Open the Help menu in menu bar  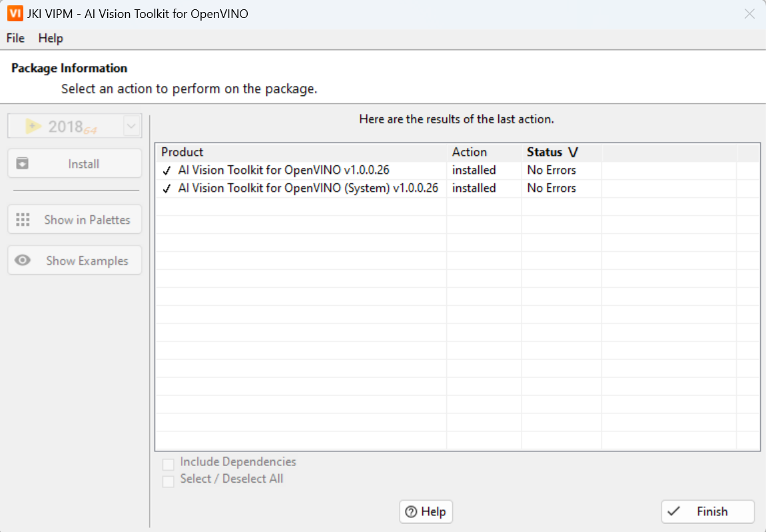[51, 38]
